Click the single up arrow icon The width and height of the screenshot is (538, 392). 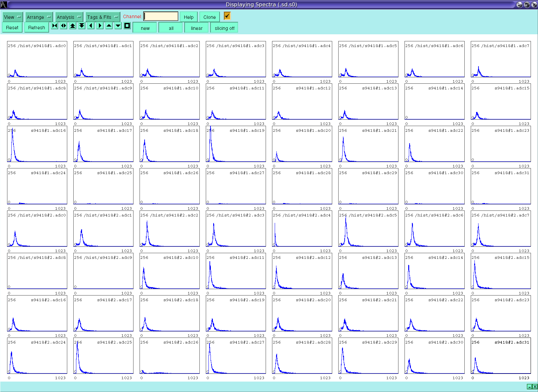pos(109,26)
